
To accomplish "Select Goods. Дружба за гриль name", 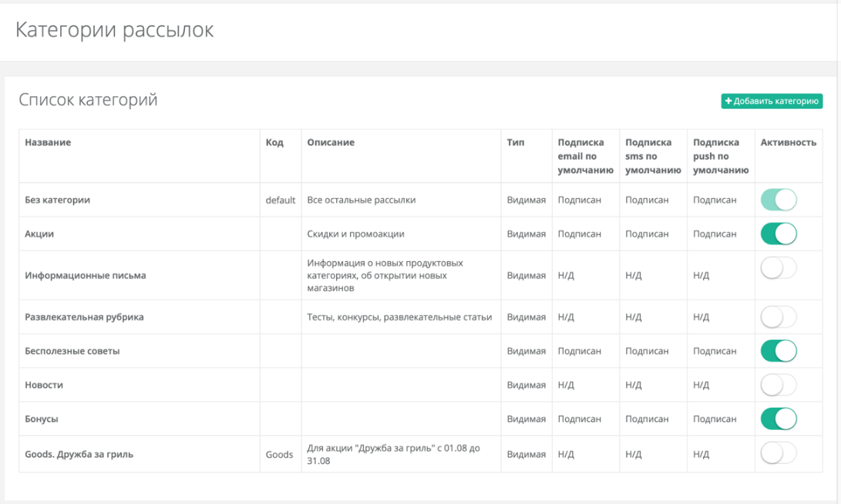I will click(79, 454).
